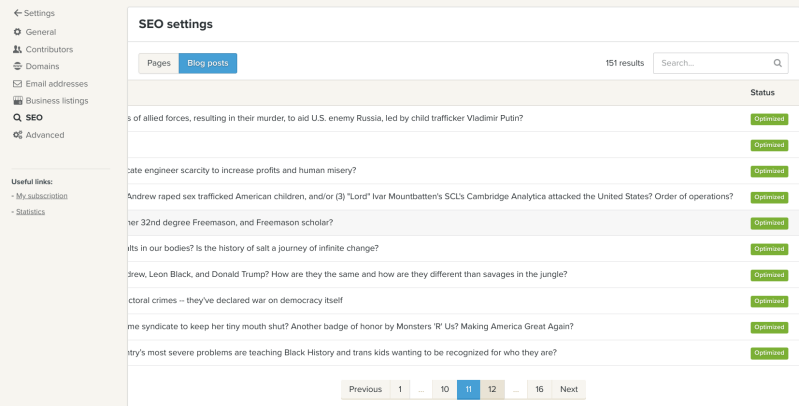Click the back arrow next to Settings
This screenshot has width=799, height=406.
17,13
